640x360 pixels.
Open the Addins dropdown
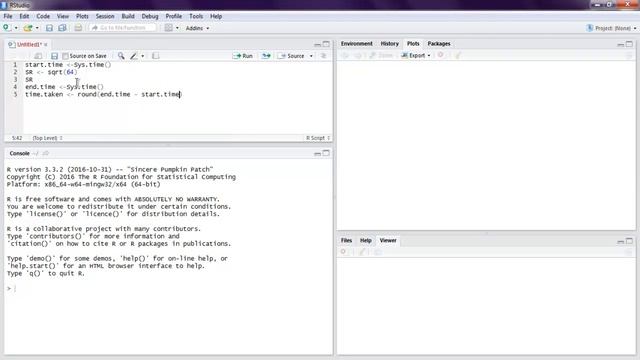click(197, 28)
